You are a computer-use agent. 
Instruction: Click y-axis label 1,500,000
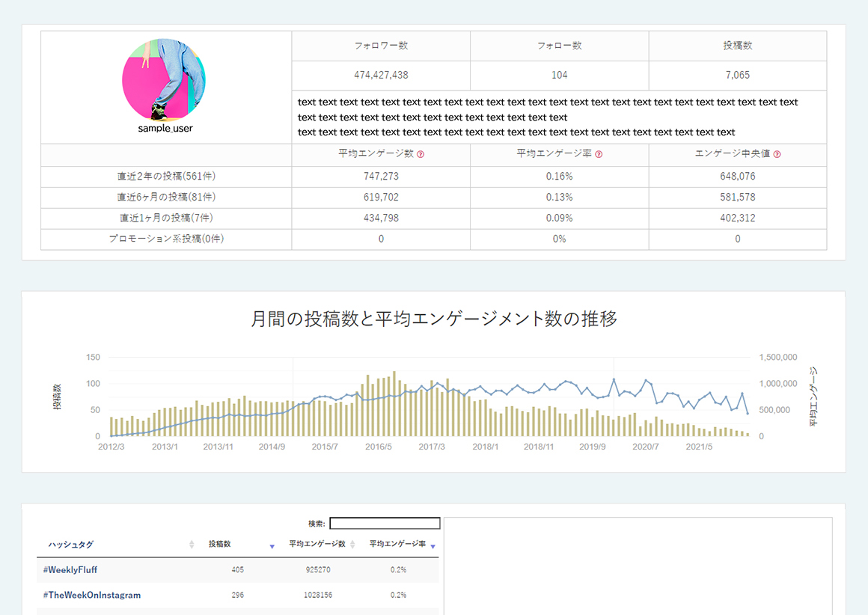pyautogui.click(x=778, y=358)
